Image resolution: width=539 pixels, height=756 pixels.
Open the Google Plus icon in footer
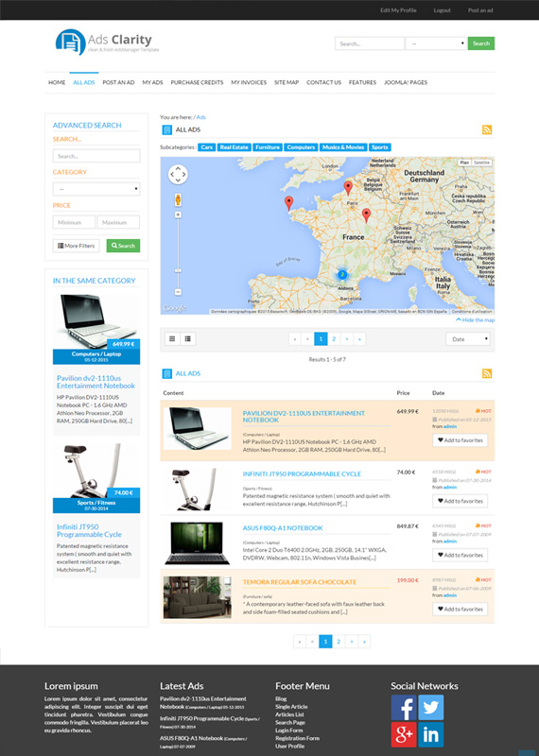[404, 734]
